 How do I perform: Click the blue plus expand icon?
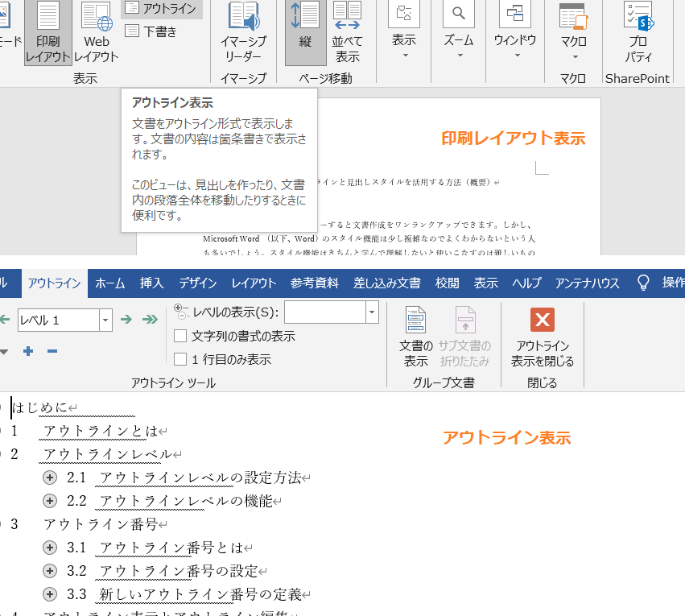[27, 351]
